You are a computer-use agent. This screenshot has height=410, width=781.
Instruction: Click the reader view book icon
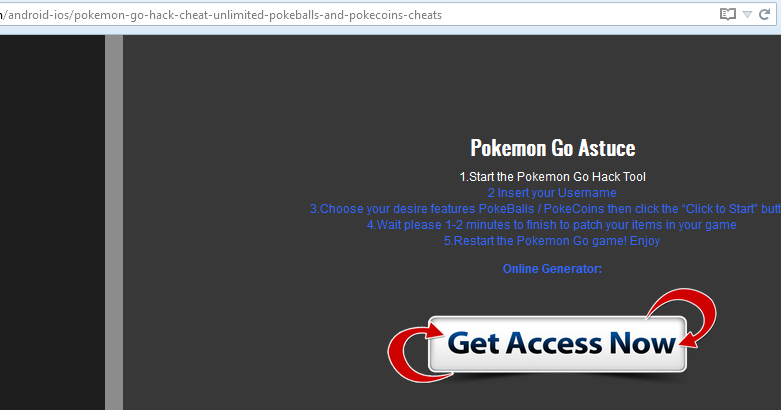pyautogui.click(x=728, y=14)
